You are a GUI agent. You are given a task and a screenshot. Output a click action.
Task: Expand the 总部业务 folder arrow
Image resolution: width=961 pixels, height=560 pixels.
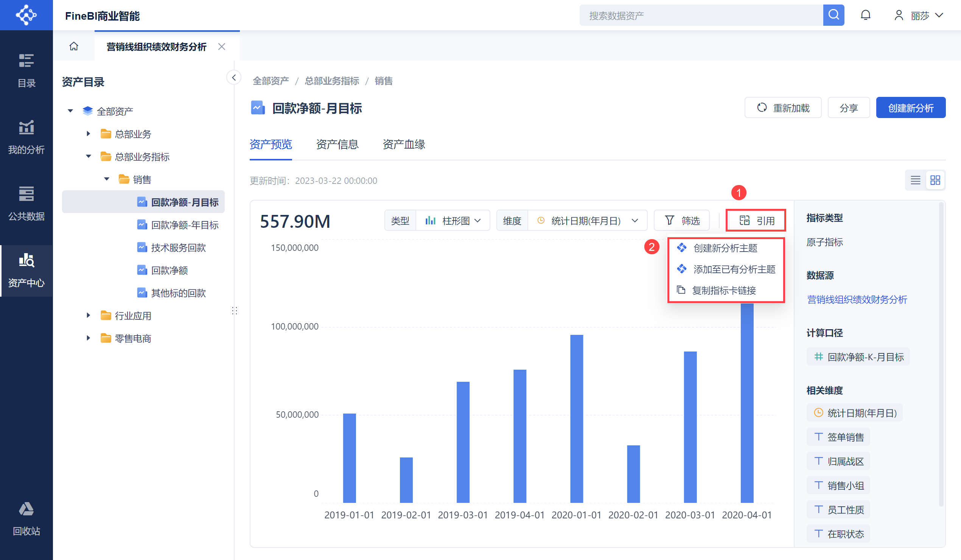click(88, 134)
